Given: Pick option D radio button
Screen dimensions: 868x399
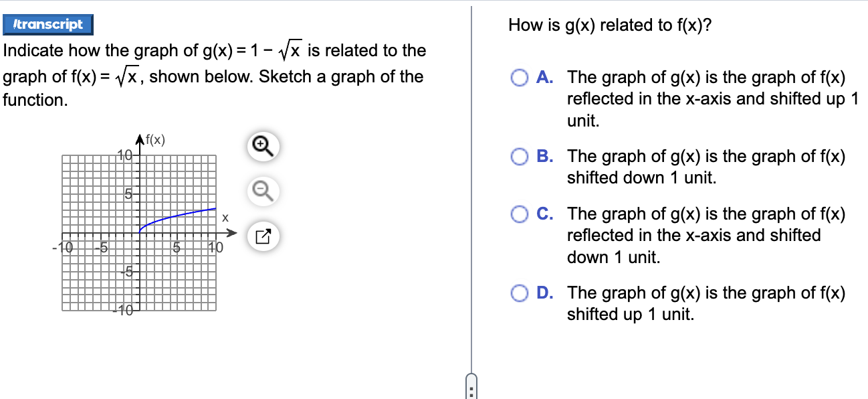Looking at the screenshot, I should coord(521,293).
